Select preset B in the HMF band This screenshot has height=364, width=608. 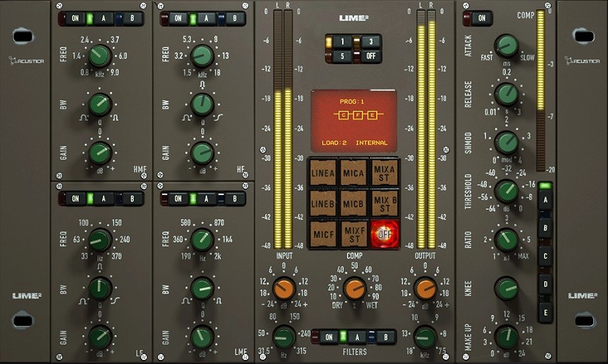132,18
